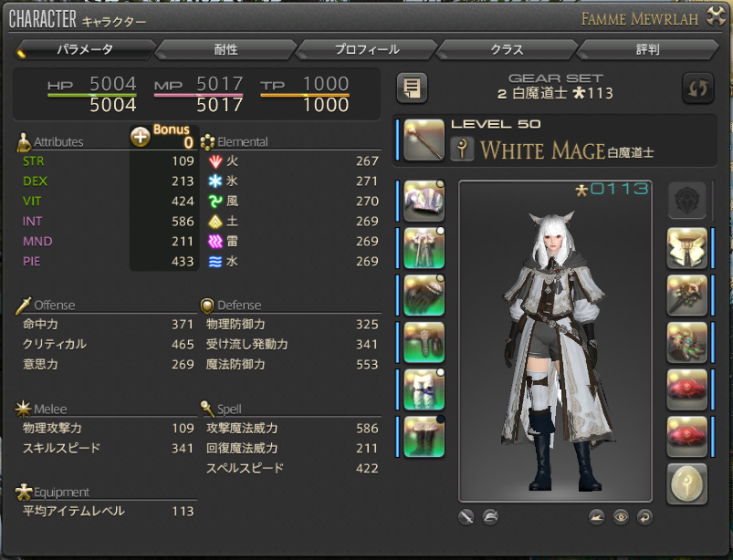Open the クラス tab
Screen dimensions: 733x560
(507, 49)
